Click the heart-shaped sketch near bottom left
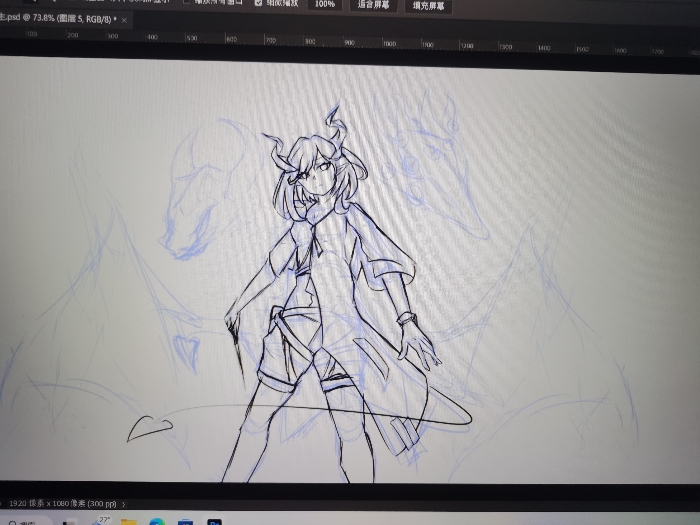The height and width of the screenshot is (525, 700). 149,427
